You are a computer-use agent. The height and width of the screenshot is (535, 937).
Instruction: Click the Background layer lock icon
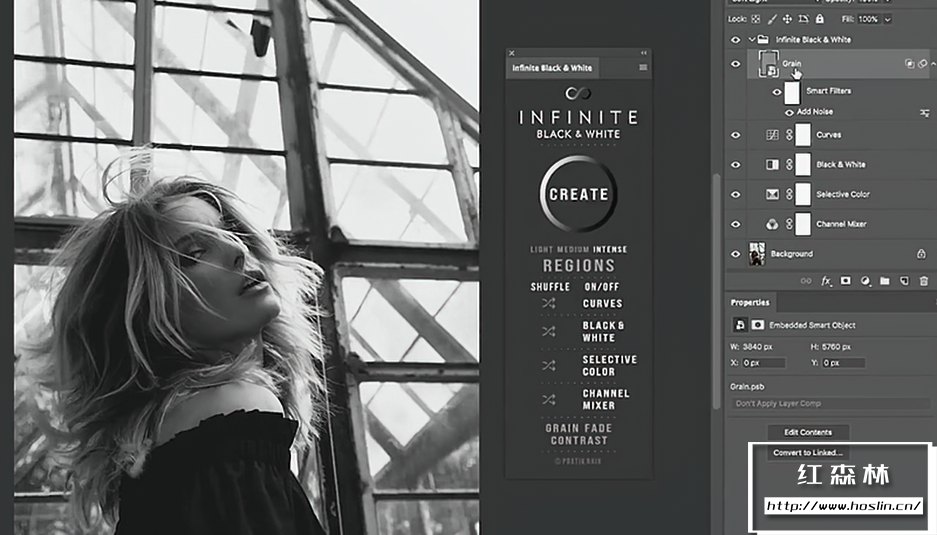[921, 254]
